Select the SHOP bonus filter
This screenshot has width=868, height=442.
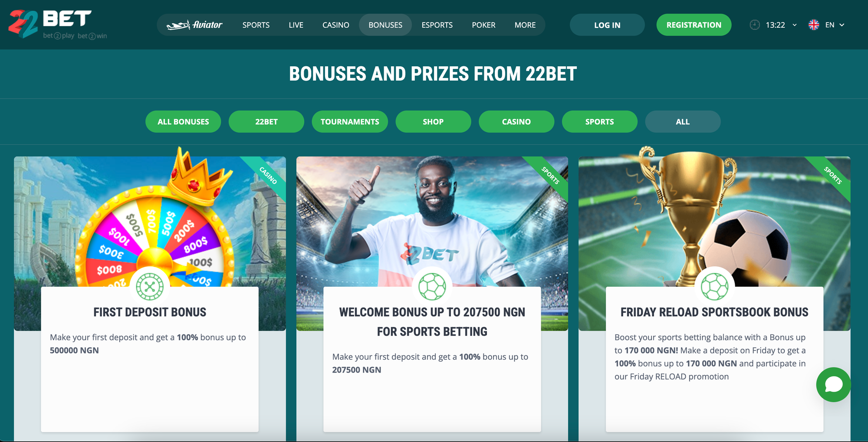433,121
